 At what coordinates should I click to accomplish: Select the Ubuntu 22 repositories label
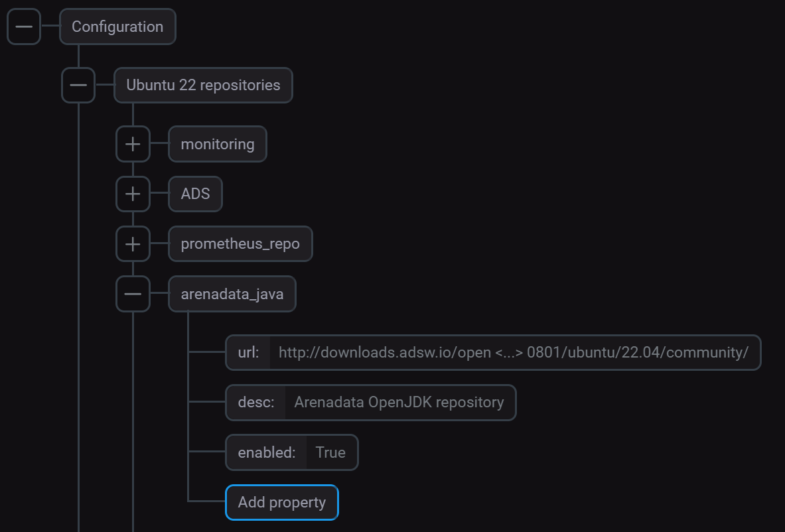(203, 85)
